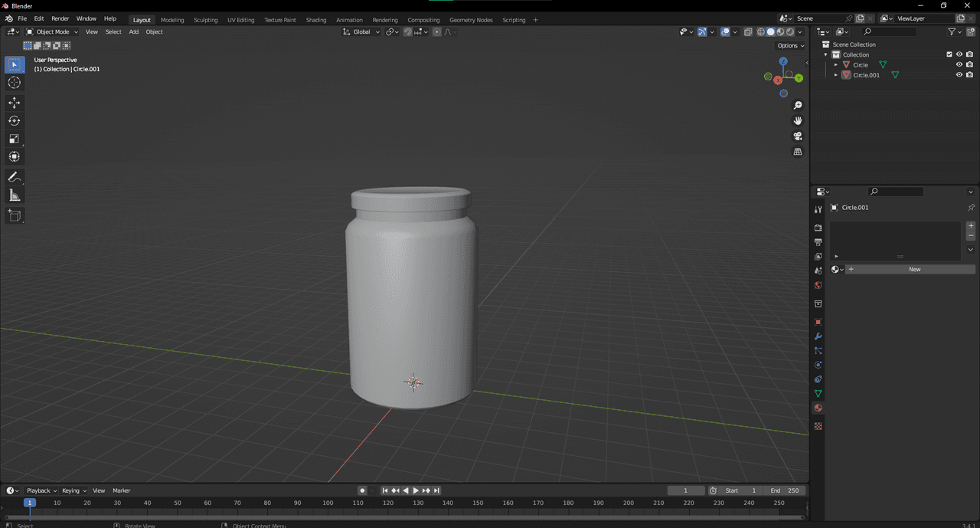Click New to create a material

click(914, 270)
